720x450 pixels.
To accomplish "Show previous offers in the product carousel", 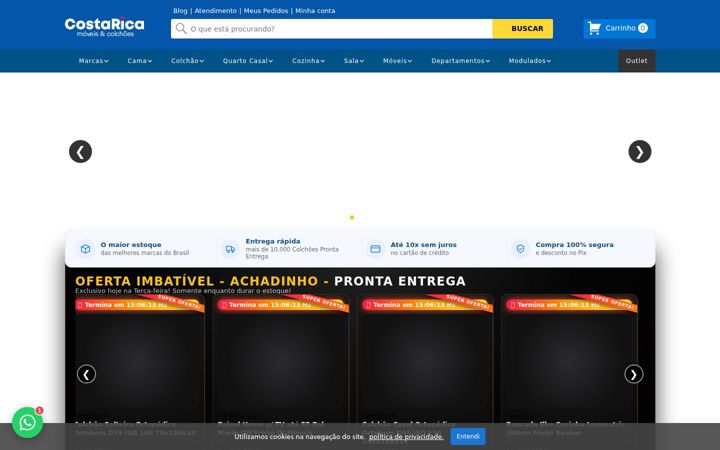I will (86, 374).
